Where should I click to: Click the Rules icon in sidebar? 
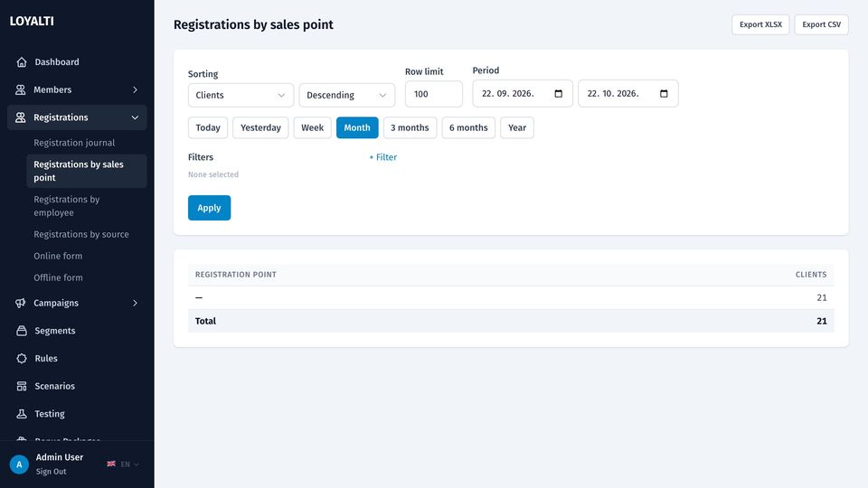(x=22, y=358)
